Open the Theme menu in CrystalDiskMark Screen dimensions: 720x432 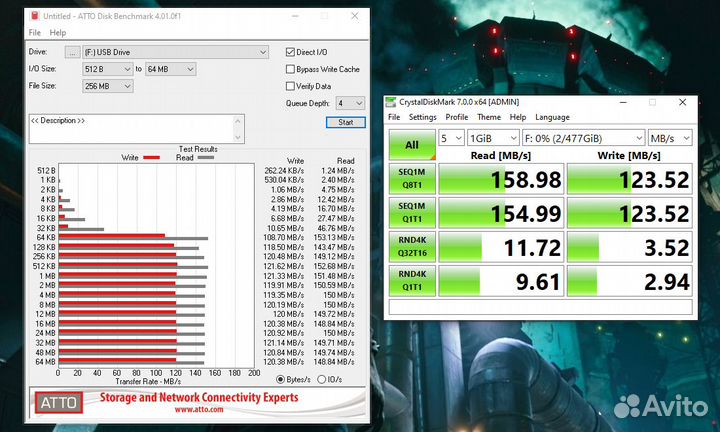tap(487, 117)
